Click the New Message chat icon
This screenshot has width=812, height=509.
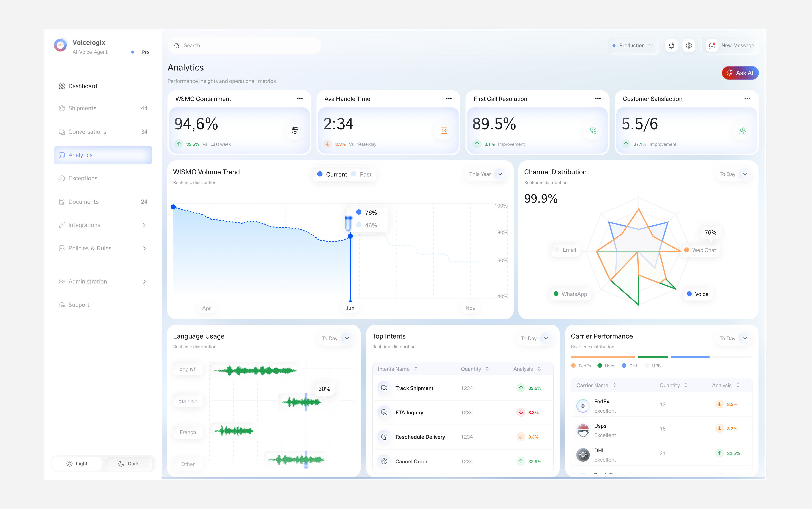pyautogui.click(x=712, y=45)
